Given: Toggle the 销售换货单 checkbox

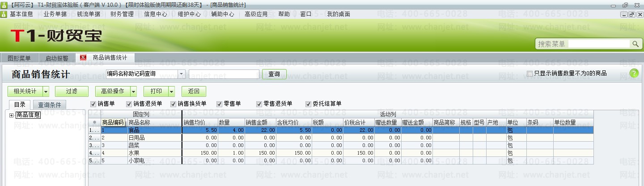Looking at the screenshot, I should (x=174, y=104).
